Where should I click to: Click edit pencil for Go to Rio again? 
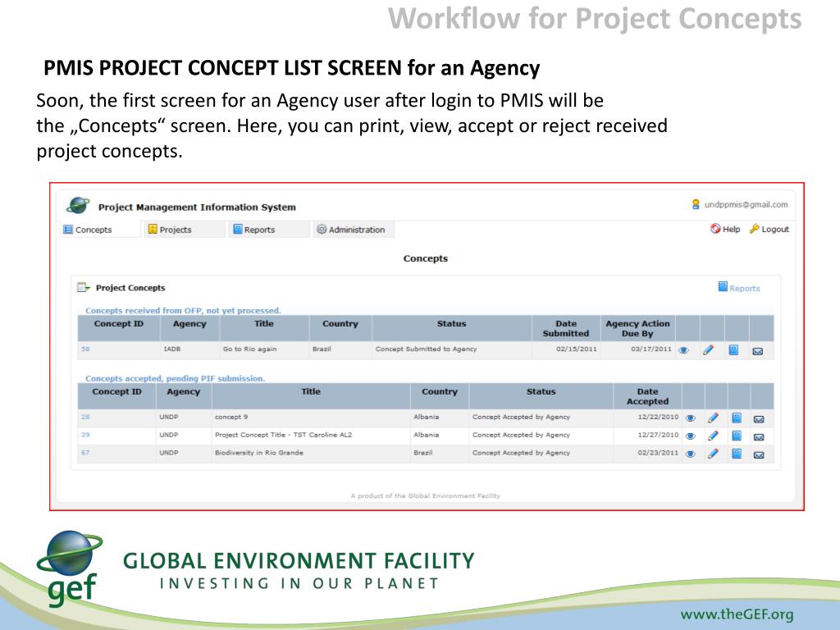pos(709,350)
